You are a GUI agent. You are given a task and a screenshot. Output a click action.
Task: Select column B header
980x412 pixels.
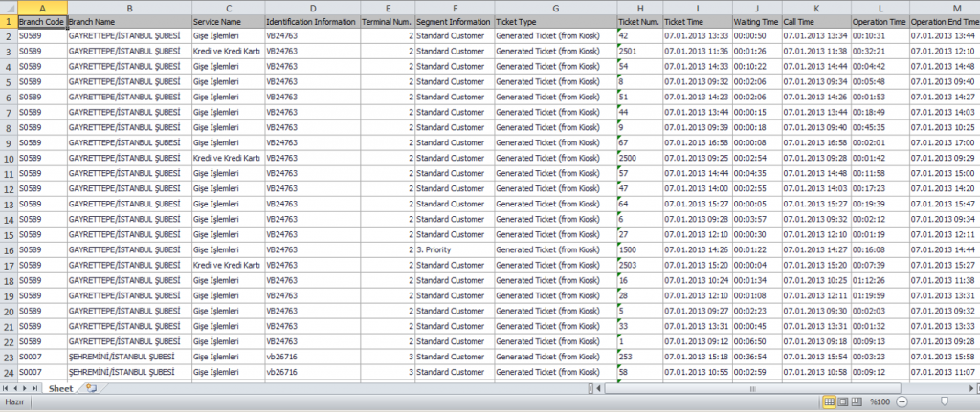[129, 9]
